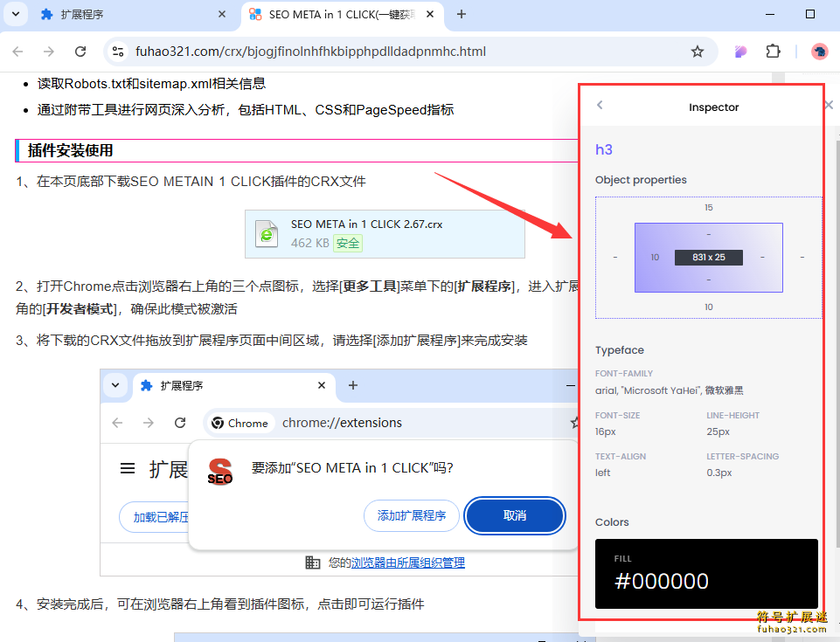Click step 4 text about the installed plugin icon
This screenshot has height=642, width=840.
(x=219, y=604)
